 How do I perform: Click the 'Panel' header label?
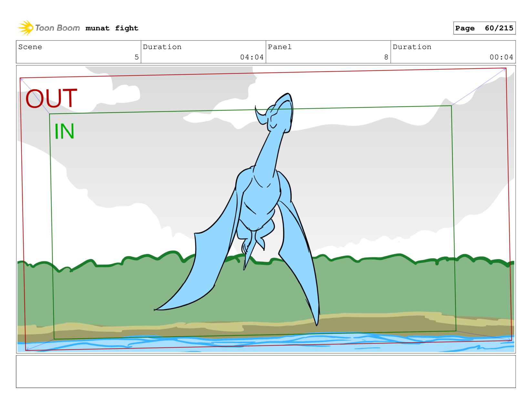coord(280,47)
